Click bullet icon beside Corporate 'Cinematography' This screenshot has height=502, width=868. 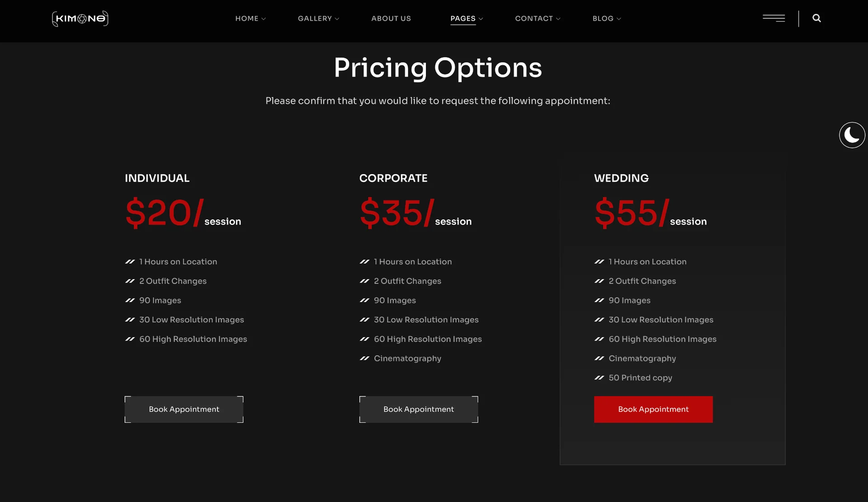click(364, 358)
